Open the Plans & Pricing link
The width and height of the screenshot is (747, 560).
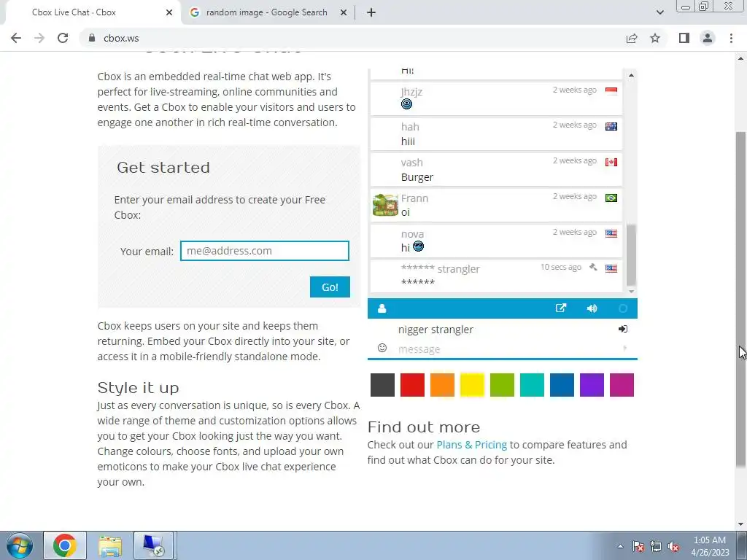click(x=472, y=445)
